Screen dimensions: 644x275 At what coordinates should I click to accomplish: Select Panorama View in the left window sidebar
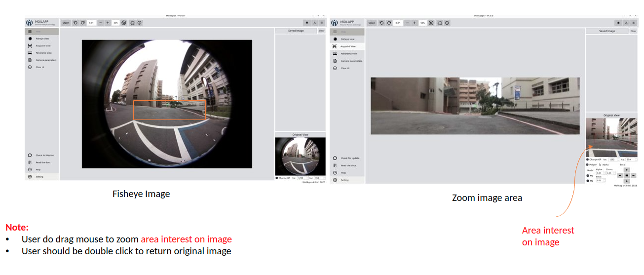[x=42, y=53]
